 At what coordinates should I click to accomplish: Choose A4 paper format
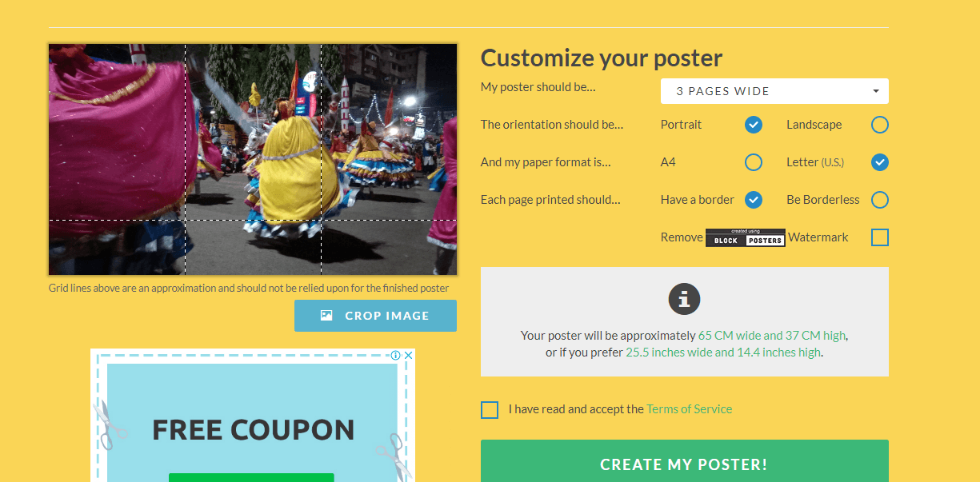click(754, 162)
